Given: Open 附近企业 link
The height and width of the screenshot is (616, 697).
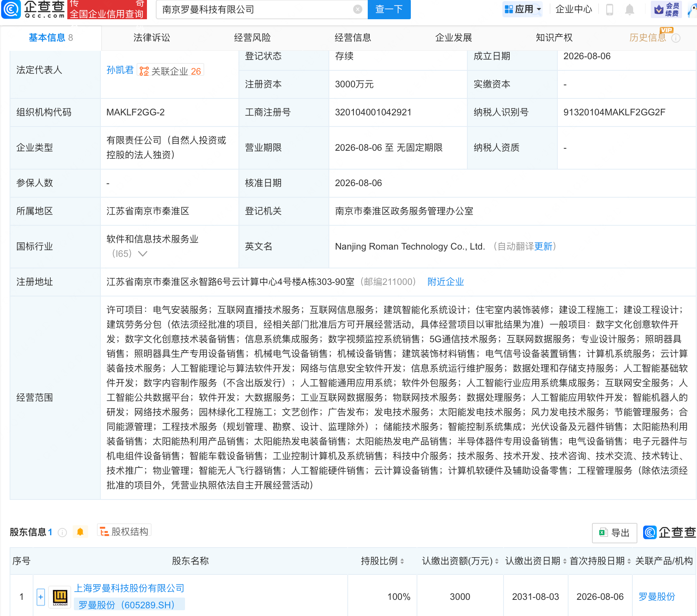Looking at the screenshot, I should (x=446, y=282).
